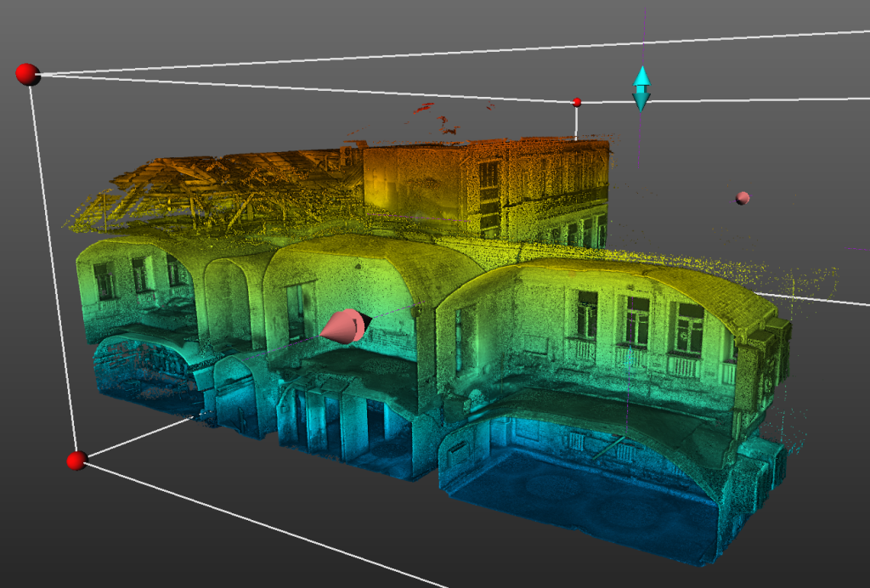Click the middle of three windows in the large vaulted room
The image size is (870, 588).
coord(637,319)
